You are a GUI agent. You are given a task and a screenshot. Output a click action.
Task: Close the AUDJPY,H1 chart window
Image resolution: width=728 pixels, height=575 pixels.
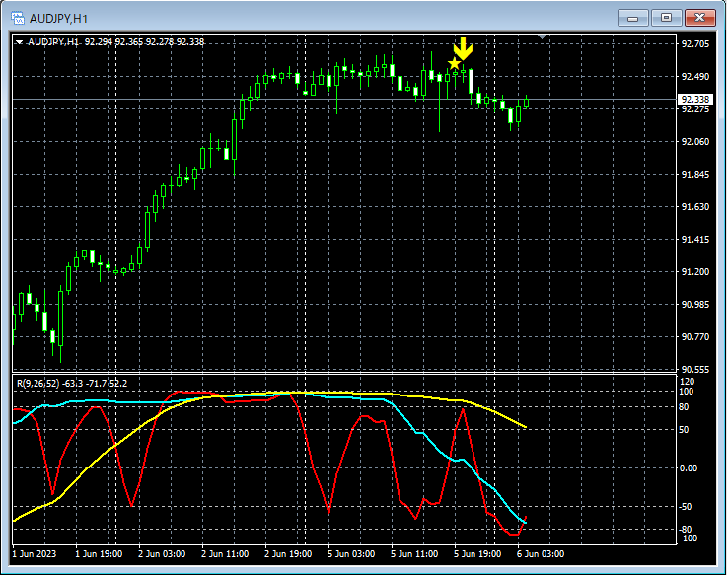pyautogui.click(x=701, y=17)
